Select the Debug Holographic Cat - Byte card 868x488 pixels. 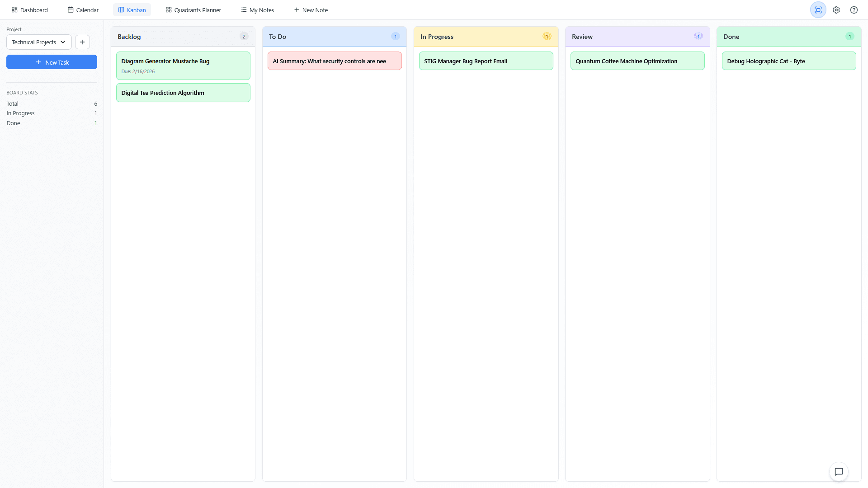(788, 61)
